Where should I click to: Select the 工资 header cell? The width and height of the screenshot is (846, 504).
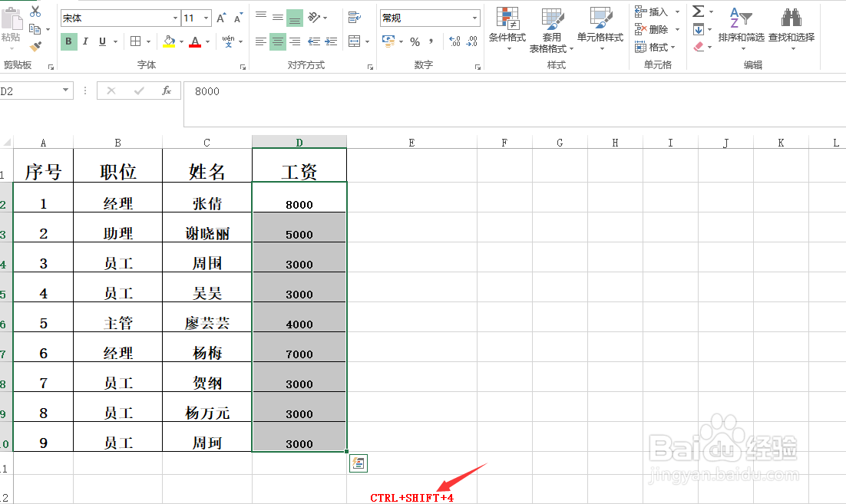tap(299, 166)
